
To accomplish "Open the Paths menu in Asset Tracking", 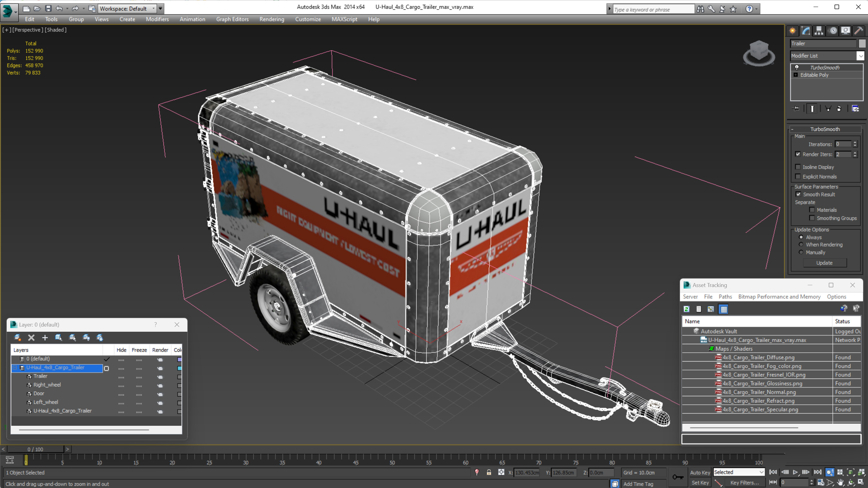I will coord(725,296).
